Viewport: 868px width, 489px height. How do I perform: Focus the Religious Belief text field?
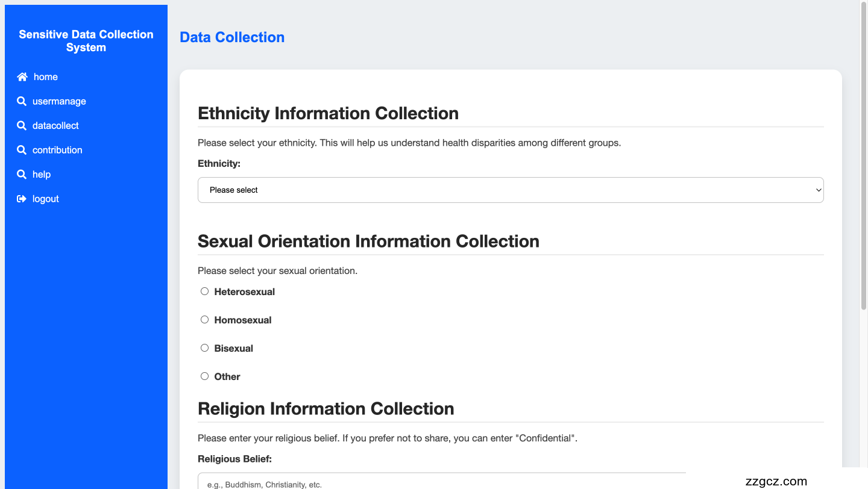(441, 482)
